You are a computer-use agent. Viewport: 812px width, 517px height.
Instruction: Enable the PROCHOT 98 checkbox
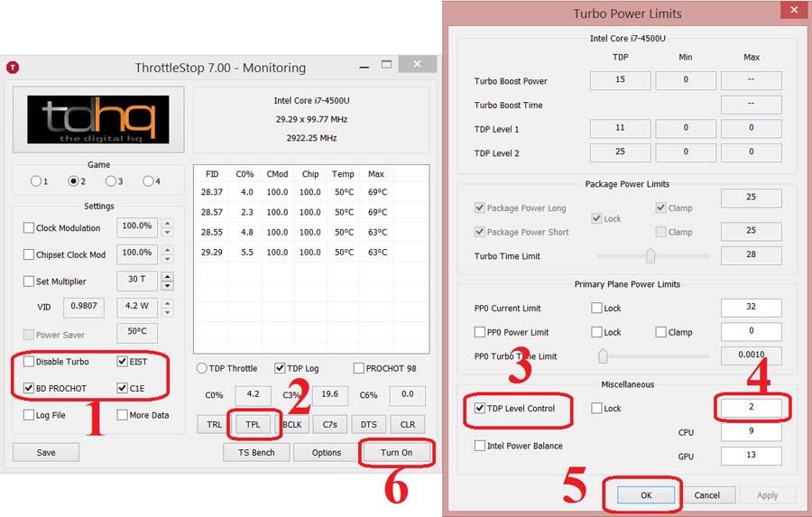(358, 368)
